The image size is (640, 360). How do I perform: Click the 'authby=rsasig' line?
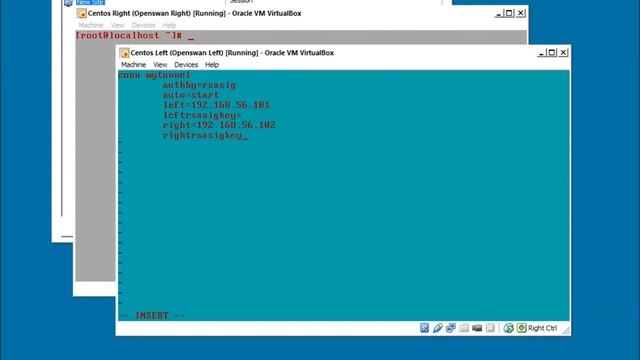[199, 85]
